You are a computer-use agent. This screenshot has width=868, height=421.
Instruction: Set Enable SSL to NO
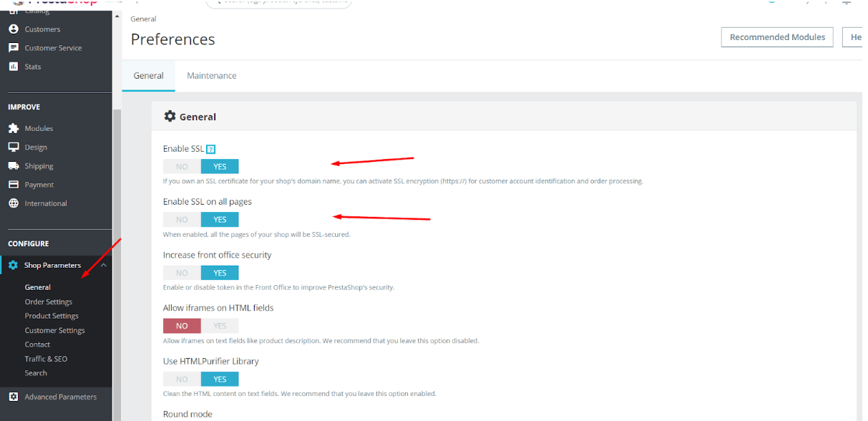click(x=182, y=167)
